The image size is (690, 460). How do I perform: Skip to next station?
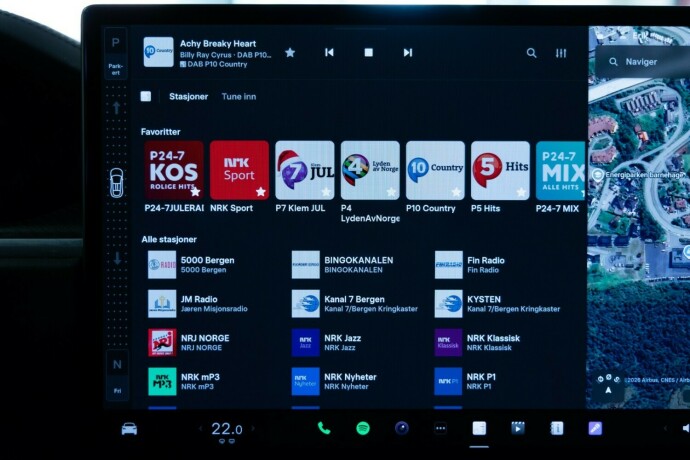click(408, 52)
